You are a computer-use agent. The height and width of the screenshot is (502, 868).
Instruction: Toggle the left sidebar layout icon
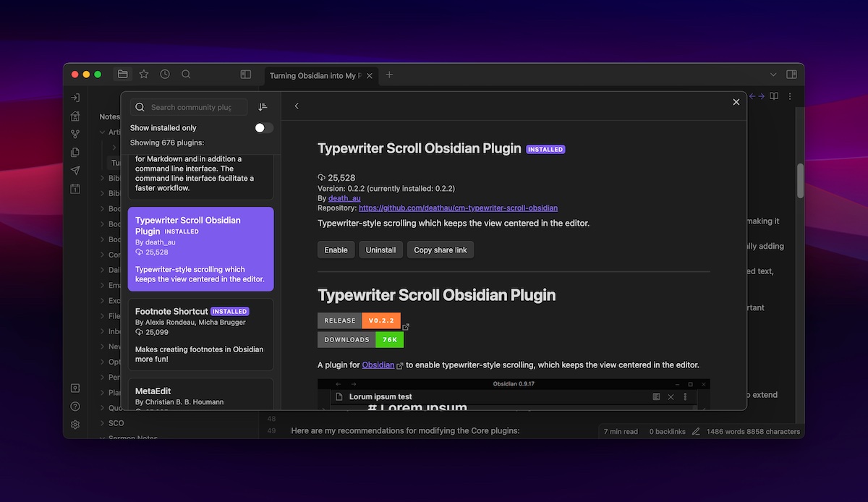point(246,75)
